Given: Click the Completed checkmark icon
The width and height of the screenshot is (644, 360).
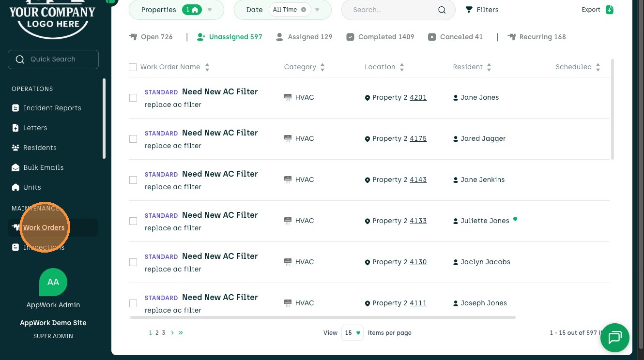Looking at the screenshot, I should point(350,37).
